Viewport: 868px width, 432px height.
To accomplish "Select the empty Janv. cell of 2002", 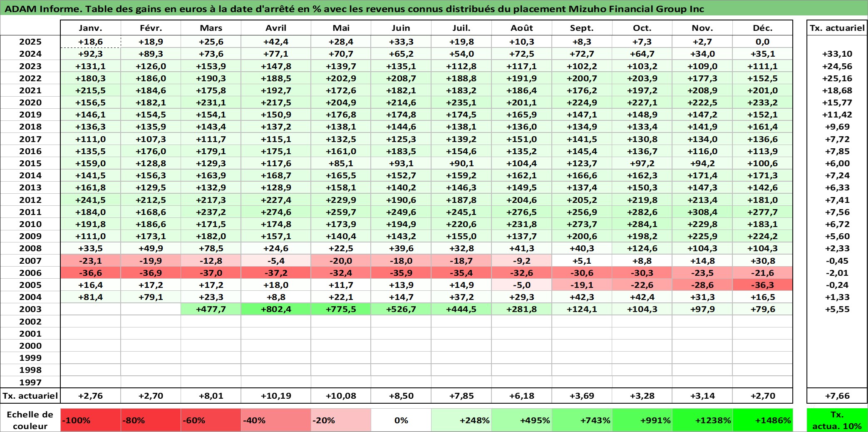I will point(90,322).
